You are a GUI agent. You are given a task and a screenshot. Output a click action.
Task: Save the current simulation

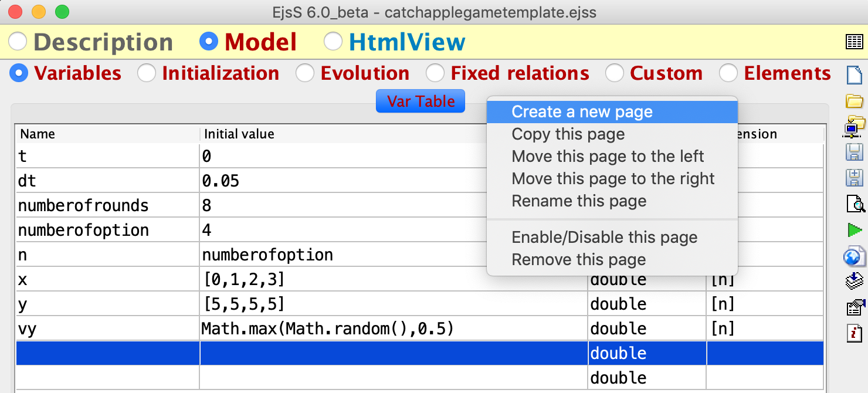(855, 153)
